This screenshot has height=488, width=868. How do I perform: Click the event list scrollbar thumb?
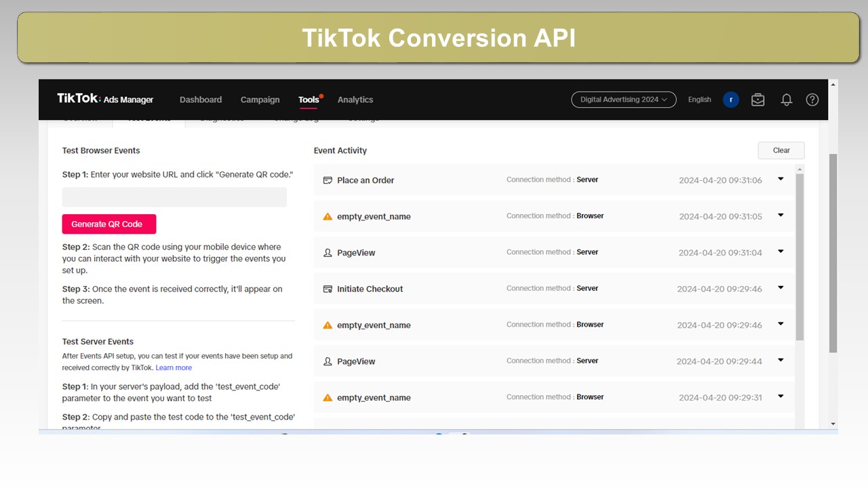tap(800, 257)
